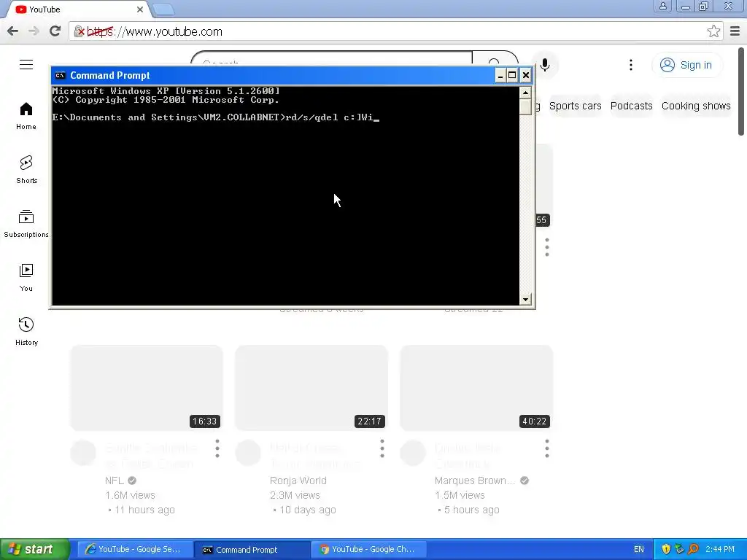
Task: Click the browser forward arrow
Action: pyautogui.click(x=34, y=31)
